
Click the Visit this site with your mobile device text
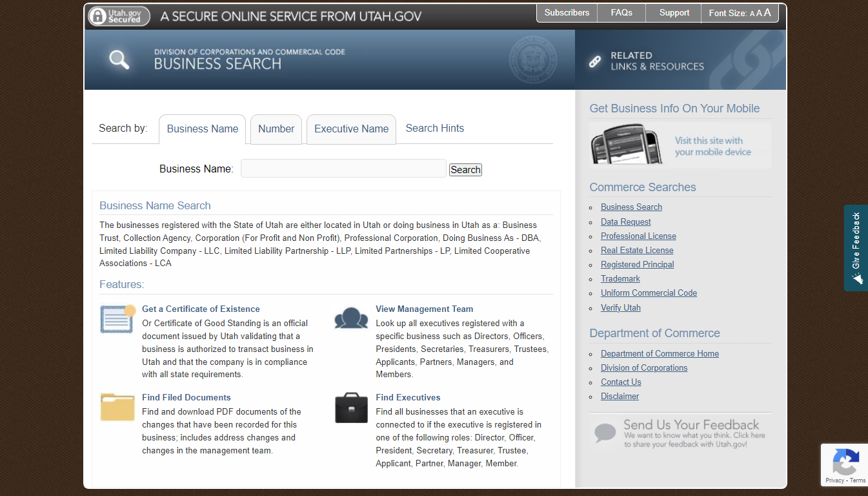click(x=712, y=147)
